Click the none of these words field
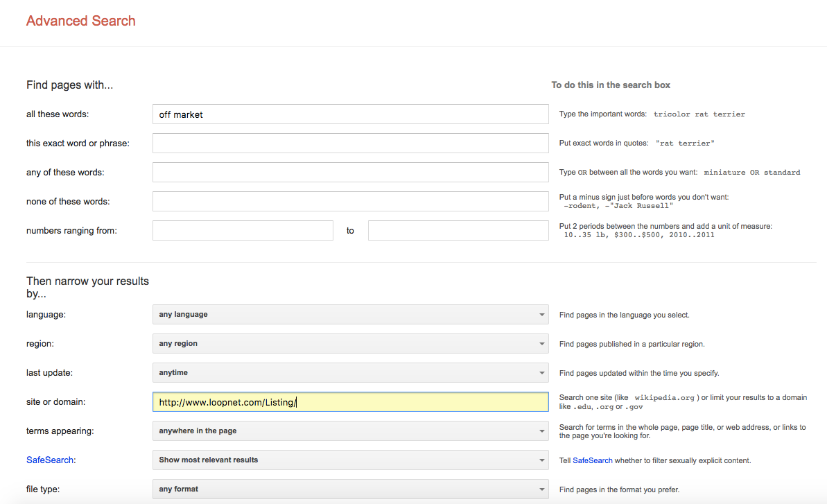This screenshot has width=827, height=504. [350, 201]
